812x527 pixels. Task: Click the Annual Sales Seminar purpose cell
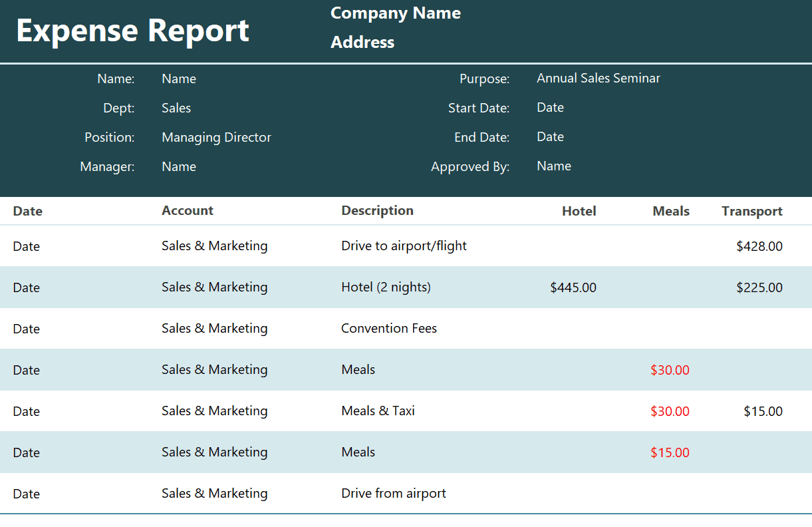(599, 79)
